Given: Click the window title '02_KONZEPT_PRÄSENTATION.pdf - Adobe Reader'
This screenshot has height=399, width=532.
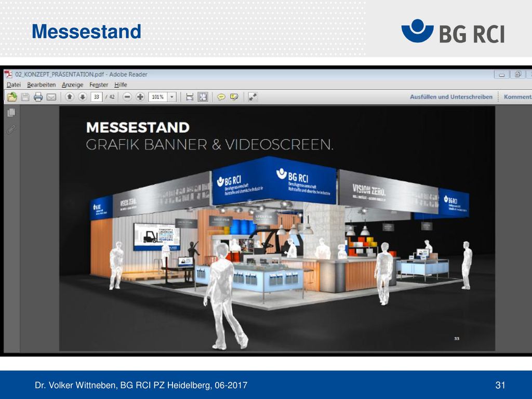Looking at the screenshot, I should [81, 74].
